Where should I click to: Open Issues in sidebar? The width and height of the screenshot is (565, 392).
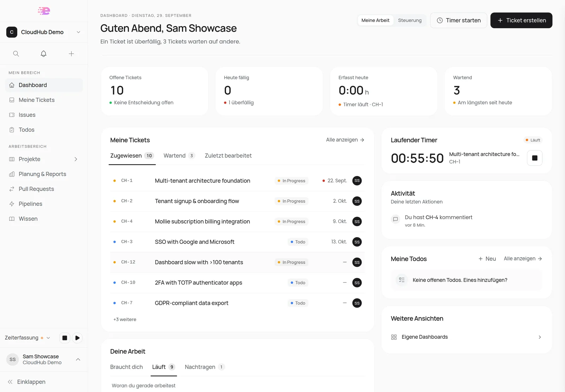point(44,115)
